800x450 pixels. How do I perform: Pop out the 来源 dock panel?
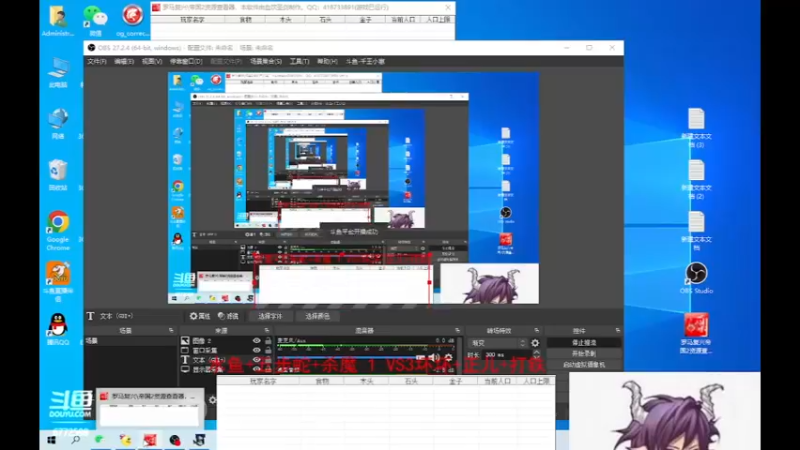point(266,331)
